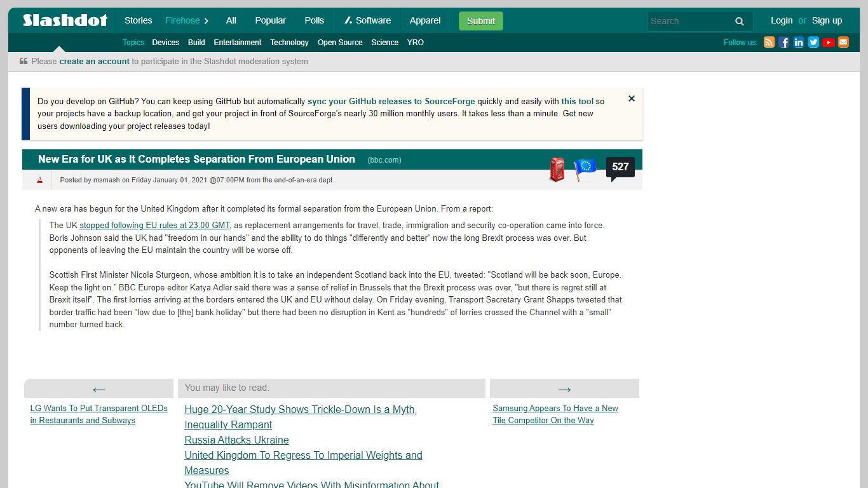This screenshot has width=868, height=488.
Task: Open 'stopped following EU rules at 23:00 GMT' link
Action: click(154, 226)
